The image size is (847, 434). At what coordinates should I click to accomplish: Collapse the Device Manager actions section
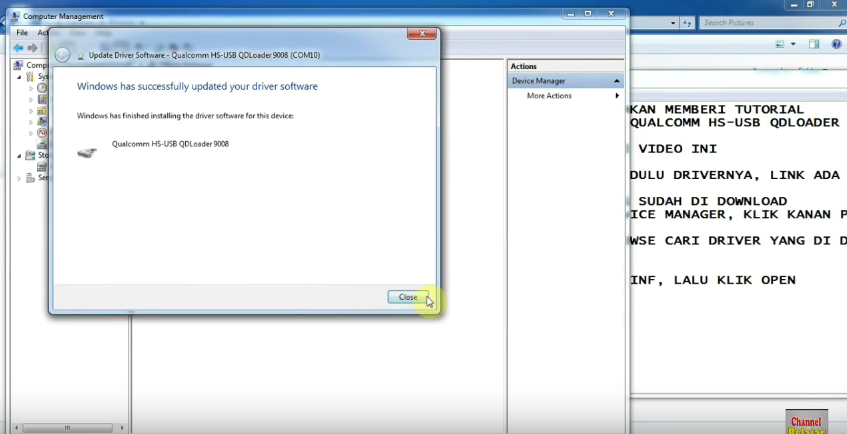(x=616, y=81)
